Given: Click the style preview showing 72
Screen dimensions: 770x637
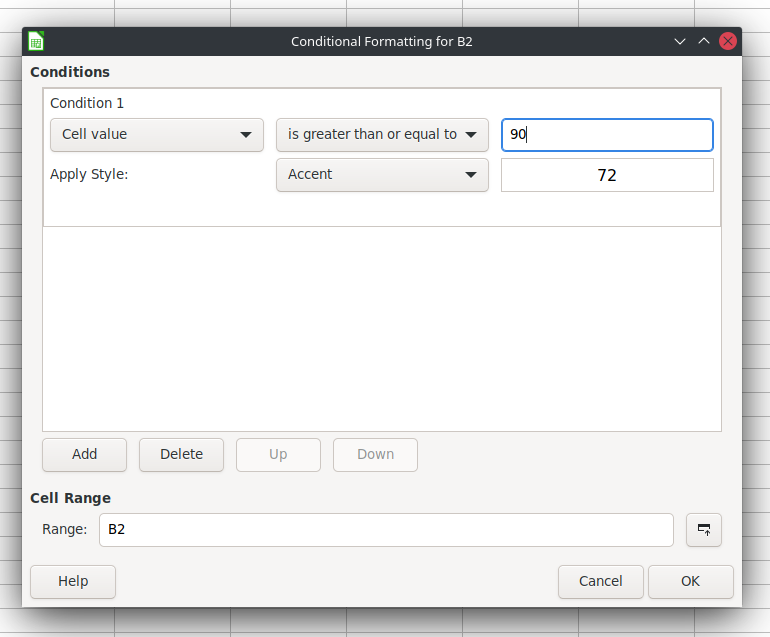Looking at the screenshot, I should [607, 175].
